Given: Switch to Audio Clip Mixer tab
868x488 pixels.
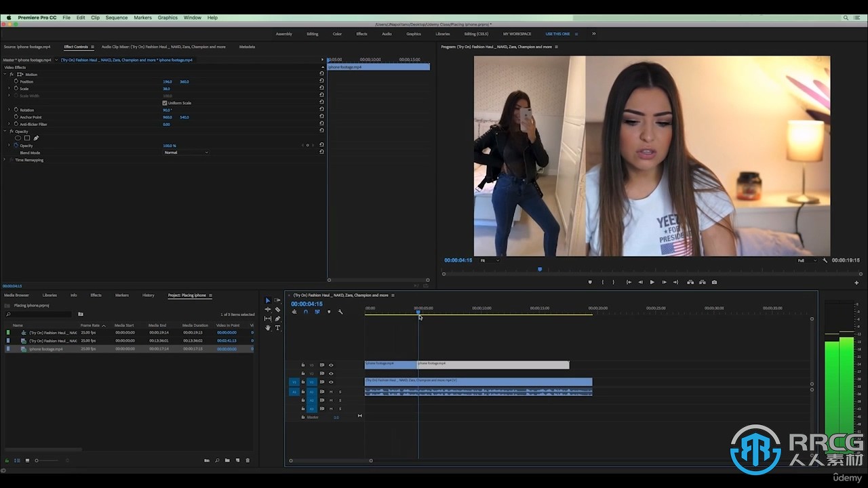Looking at the screenshot, I should (x=163, y=47).
